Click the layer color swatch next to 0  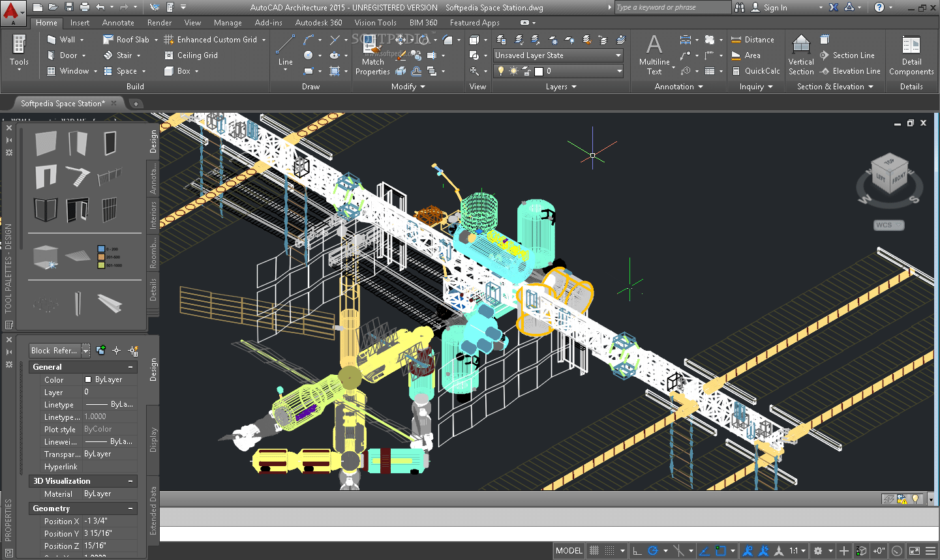coord(539,71)
